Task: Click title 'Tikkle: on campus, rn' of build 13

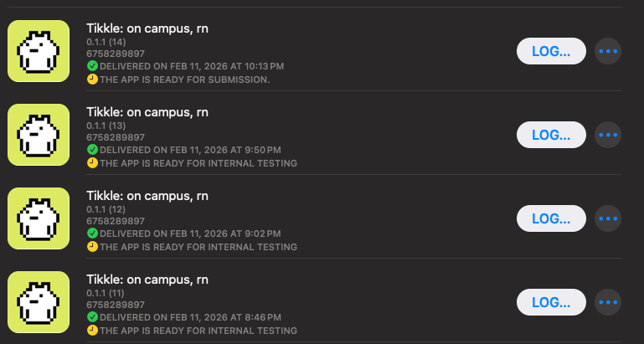Action: [147, 112]
